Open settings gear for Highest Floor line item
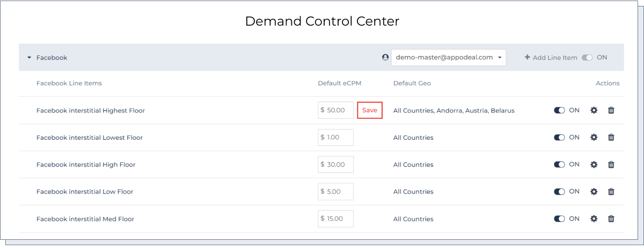 tap(594, 110)
